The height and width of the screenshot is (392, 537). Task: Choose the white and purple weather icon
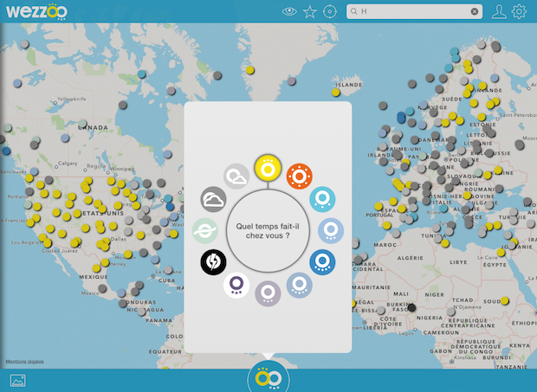point(236,285)
